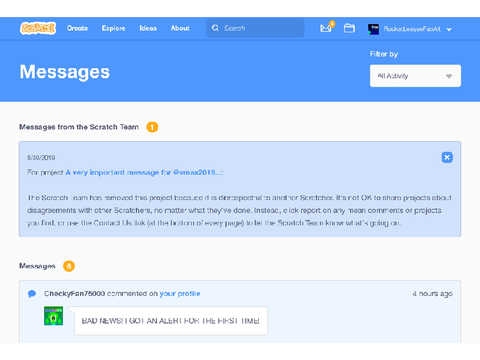Open the Scratch logo home link

pyautogui.click(x=38, y=28)
